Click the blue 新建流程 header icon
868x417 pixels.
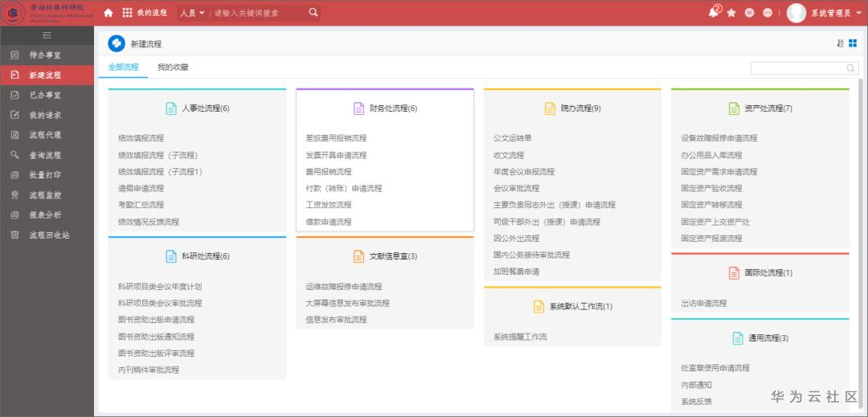(x=117, y=43)
